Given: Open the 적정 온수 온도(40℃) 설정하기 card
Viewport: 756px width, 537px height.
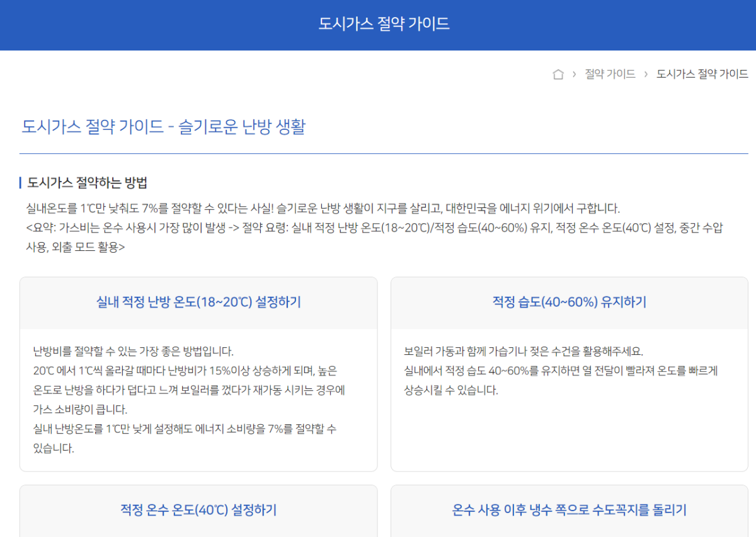Looking at the screenshot, I should 199,511.
